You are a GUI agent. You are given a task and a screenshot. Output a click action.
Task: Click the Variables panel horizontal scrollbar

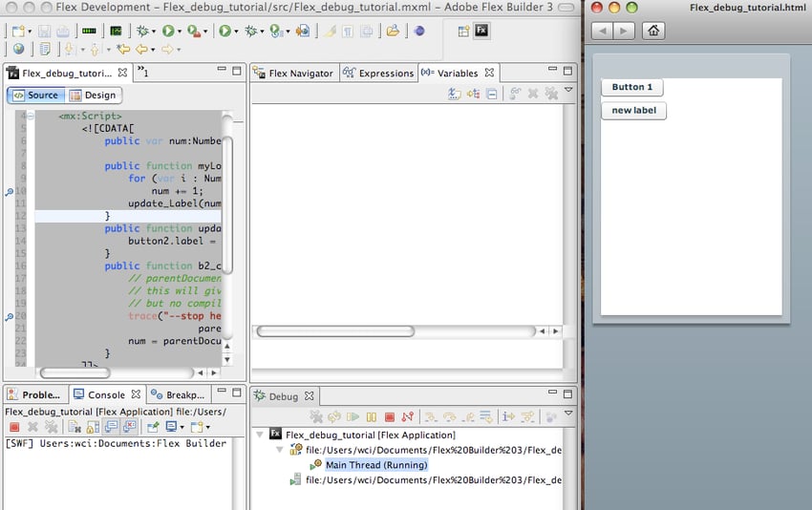pos(334,331)
